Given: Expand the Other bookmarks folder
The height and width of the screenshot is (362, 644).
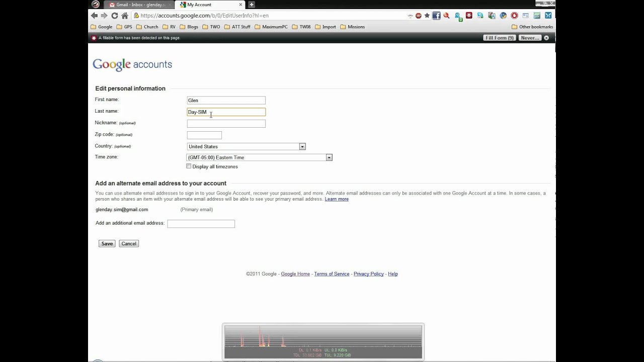Looking at the screenshot, I should pos(532,27).
